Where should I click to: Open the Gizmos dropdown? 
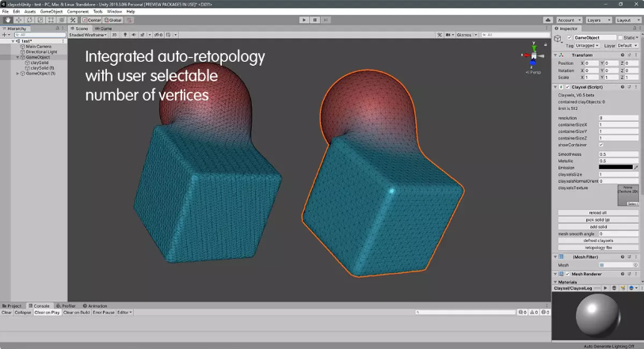[466, 35]
